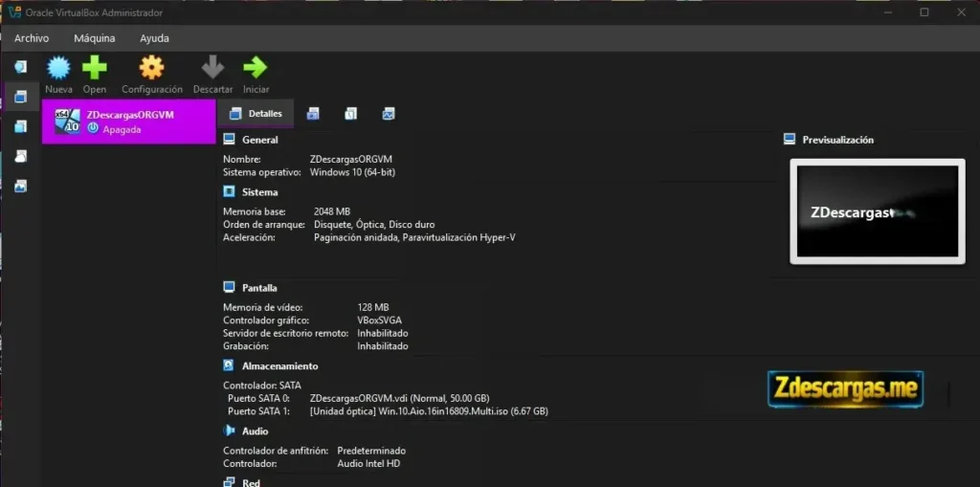Click the grey Descartar down arrow

coord(212,67)
